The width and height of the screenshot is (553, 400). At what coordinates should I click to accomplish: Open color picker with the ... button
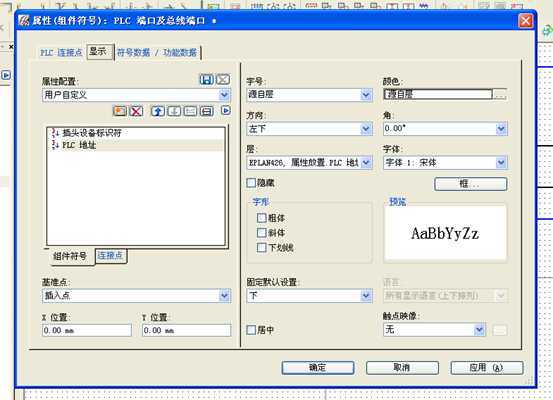[x=499, y=94]
